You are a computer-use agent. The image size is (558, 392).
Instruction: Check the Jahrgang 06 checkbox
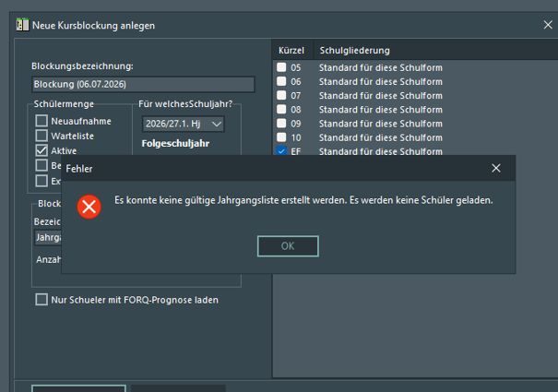coord(281,81)
